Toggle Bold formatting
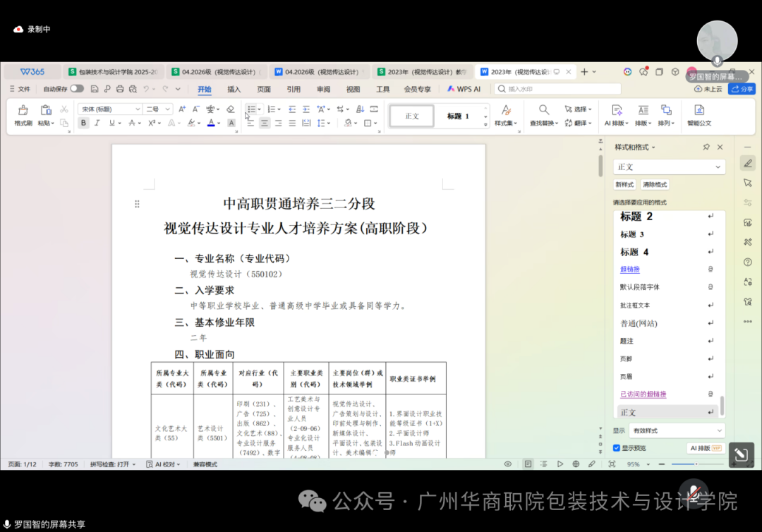Image resolution: width=762 pixels, height=532 pixels. click(83, 123)
